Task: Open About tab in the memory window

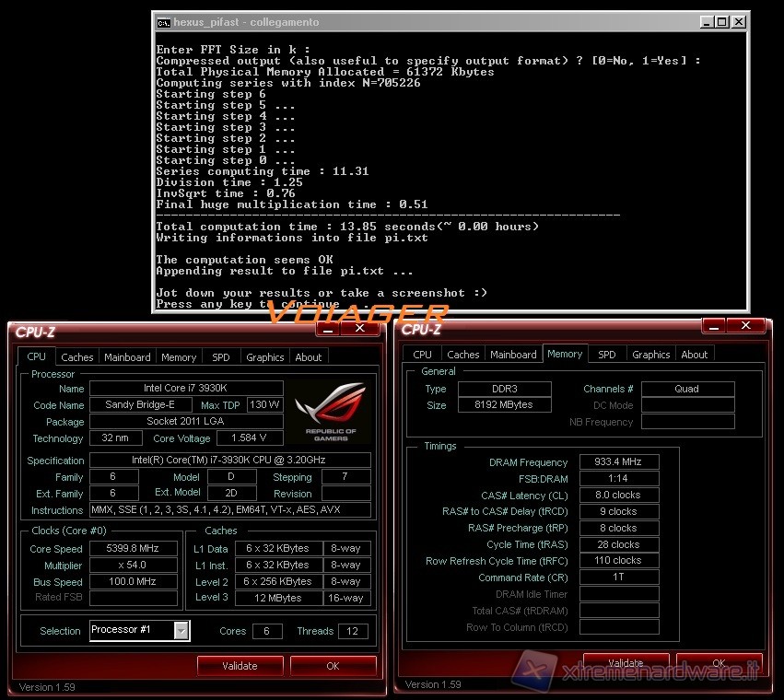Action: point(694,355)
